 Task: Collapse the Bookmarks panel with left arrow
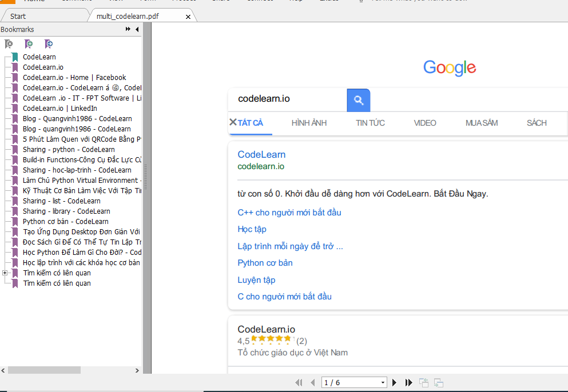[x=137, y=29]
